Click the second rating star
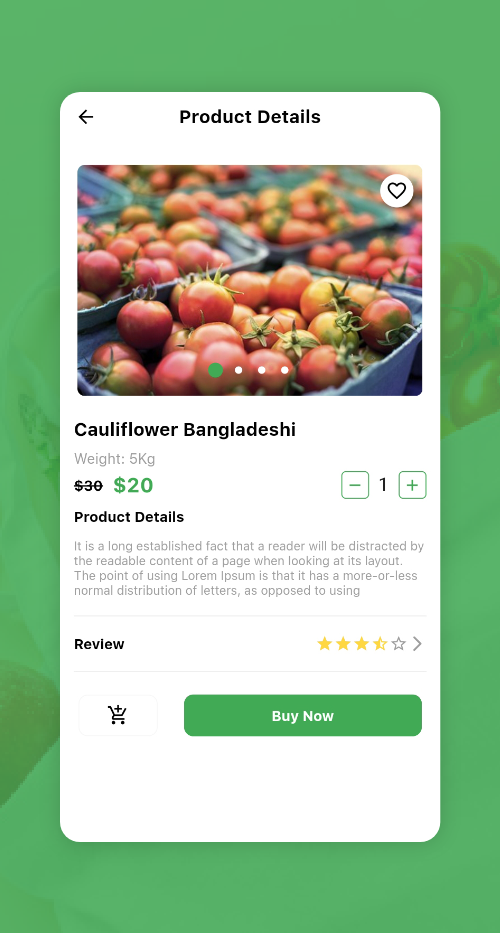500x933 pixels. click(343, 644)
